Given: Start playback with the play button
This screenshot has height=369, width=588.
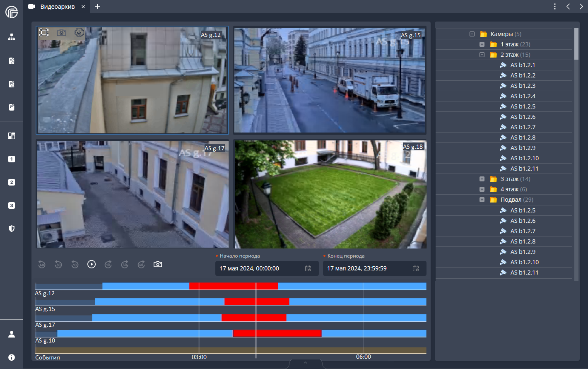Looking at the screenshot, I should tap(92, 264).
